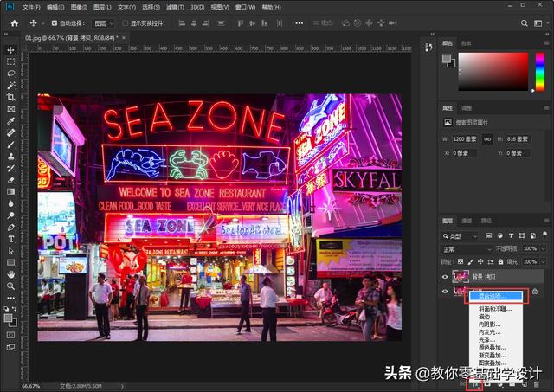Select the Magic Wand tool
This screenshot has height=392, width=554.
coord(10,86)
